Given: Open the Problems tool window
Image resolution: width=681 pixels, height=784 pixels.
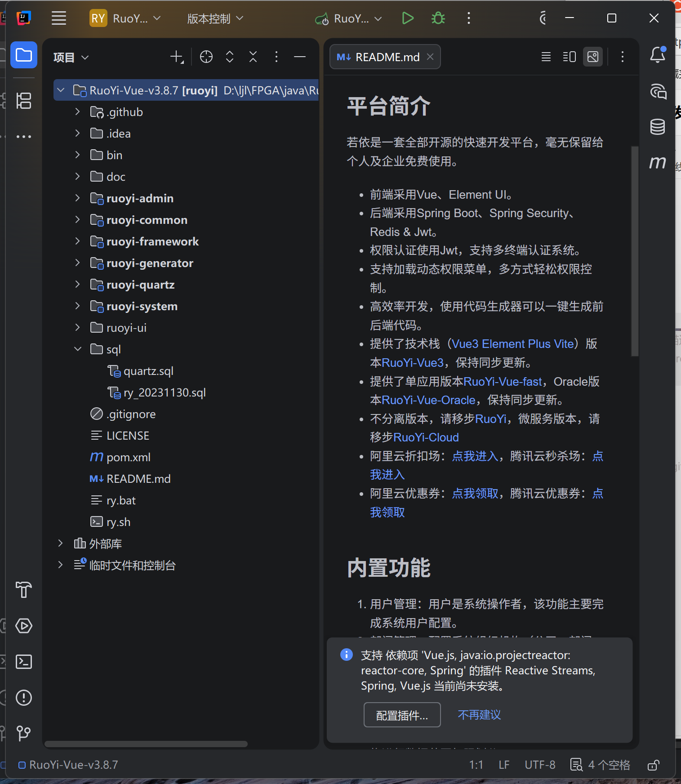Looking at the screenshot, I should [24, 698].
